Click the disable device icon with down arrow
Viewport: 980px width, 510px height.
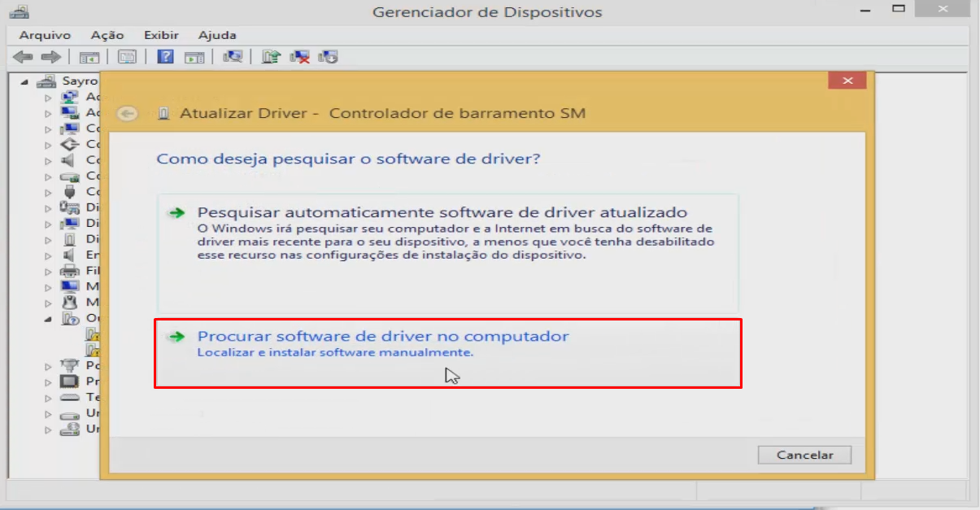329,57
